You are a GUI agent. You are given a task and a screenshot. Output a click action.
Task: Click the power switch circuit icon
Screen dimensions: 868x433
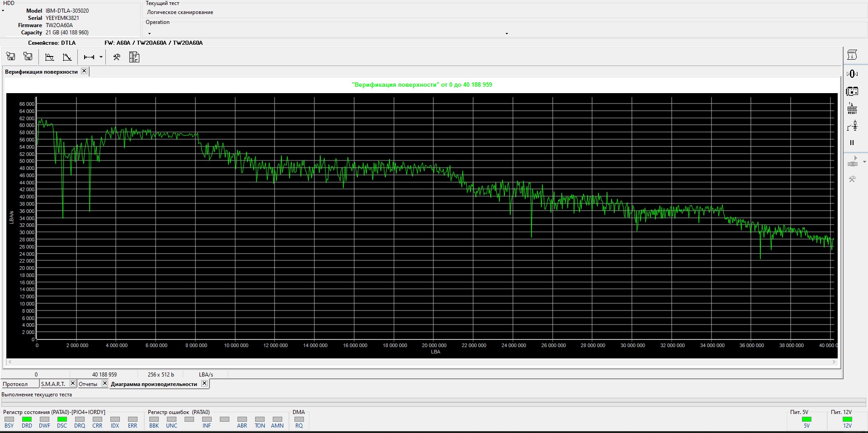click(x=852, y=126)
